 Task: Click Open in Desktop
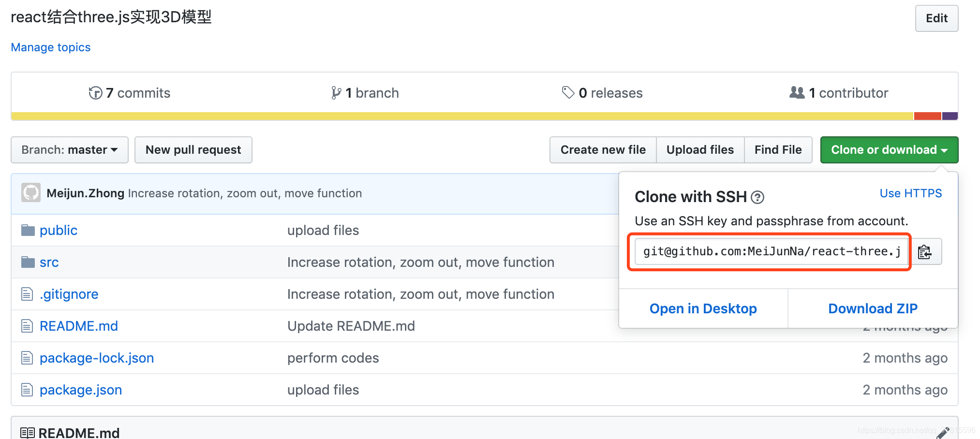703,308
